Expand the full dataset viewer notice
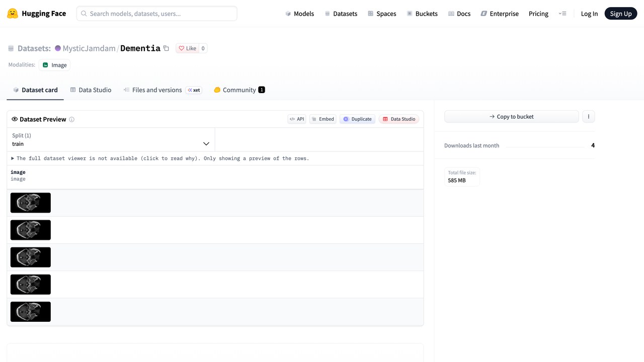This screenshot has width=644, height=362. click(x=160, y=158)
